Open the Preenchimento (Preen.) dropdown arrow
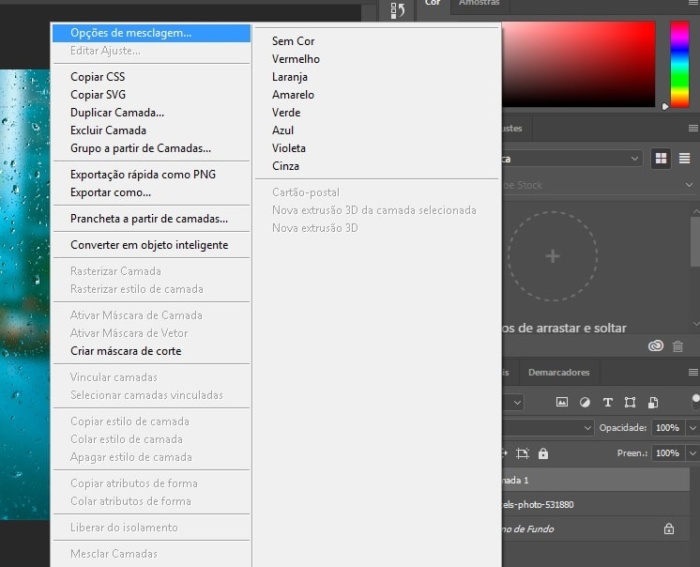 [x=692, y=453]
